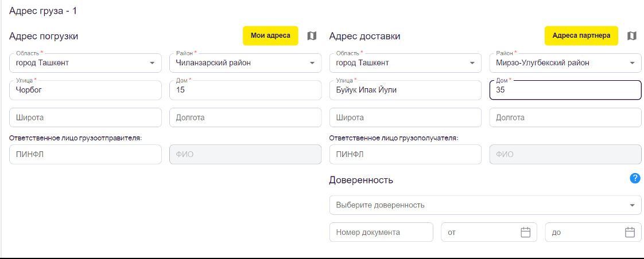
Task: Click the 'от' date input field
Action: click(489, 232)
